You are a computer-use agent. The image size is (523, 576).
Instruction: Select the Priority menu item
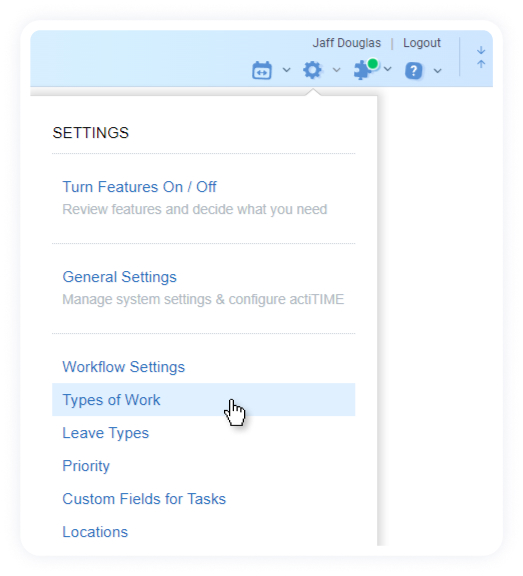pyautogui.click(x=86, y=466)
